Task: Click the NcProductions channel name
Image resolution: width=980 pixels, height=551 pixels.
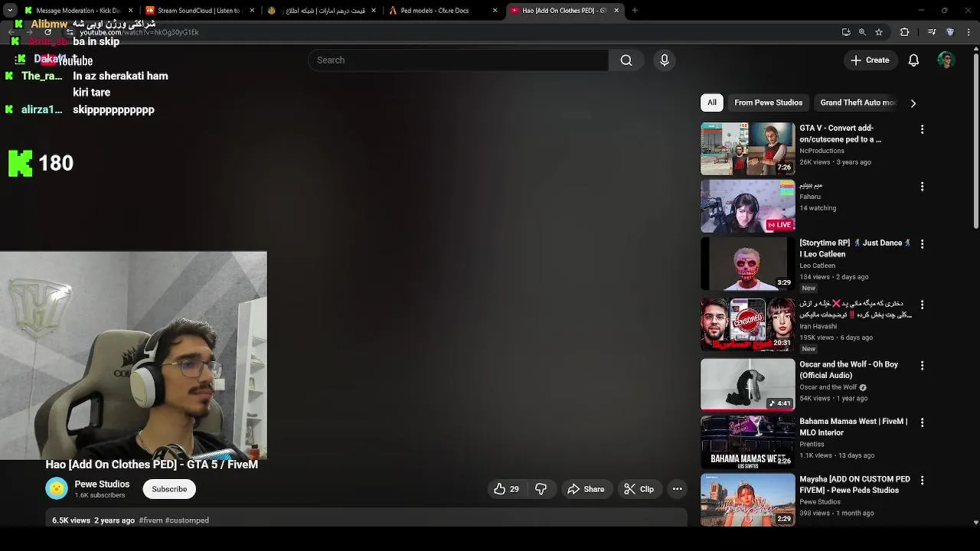Action: tap(822, 151)
